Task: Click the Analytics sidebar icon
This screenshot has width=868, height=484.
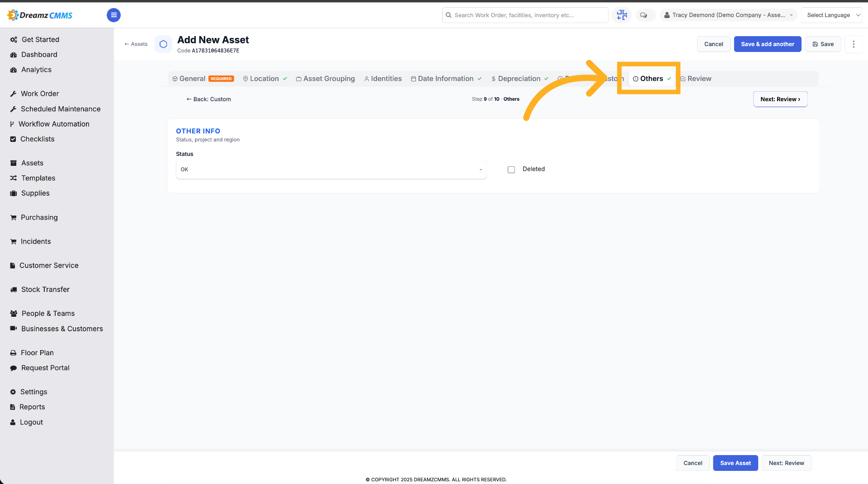Action: [x=14, y=70]
